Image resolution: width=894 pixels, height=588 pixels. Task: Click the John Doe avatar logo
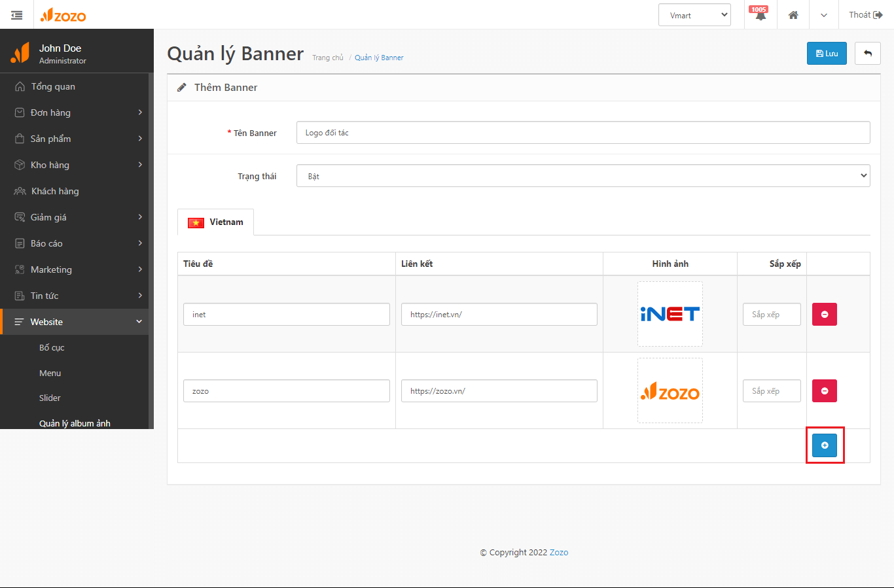coord(20,52)
